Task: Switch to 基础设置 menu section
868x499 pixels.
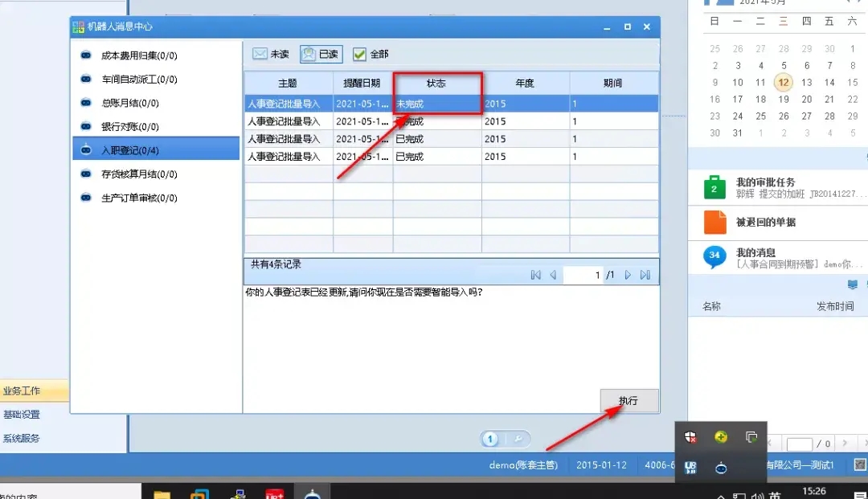Action: point(23,415)
